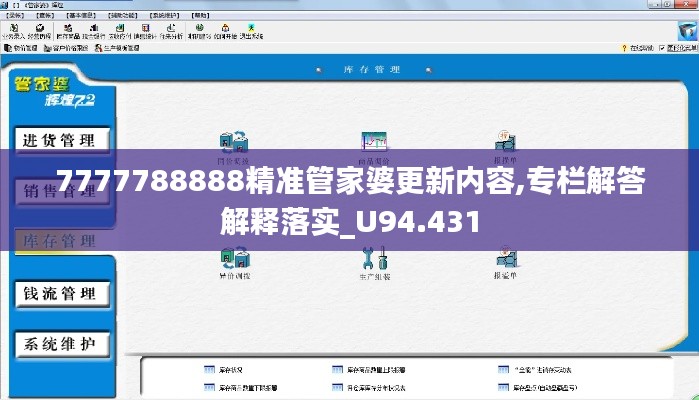Toggle the 图形化菜单 checkbox

662,48
